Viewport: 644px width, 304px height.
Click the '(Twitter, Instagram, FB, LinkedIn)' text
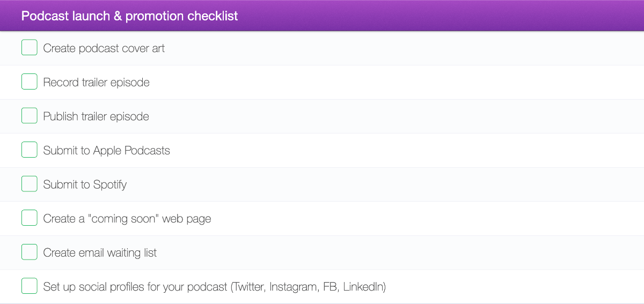click(308, 287)
